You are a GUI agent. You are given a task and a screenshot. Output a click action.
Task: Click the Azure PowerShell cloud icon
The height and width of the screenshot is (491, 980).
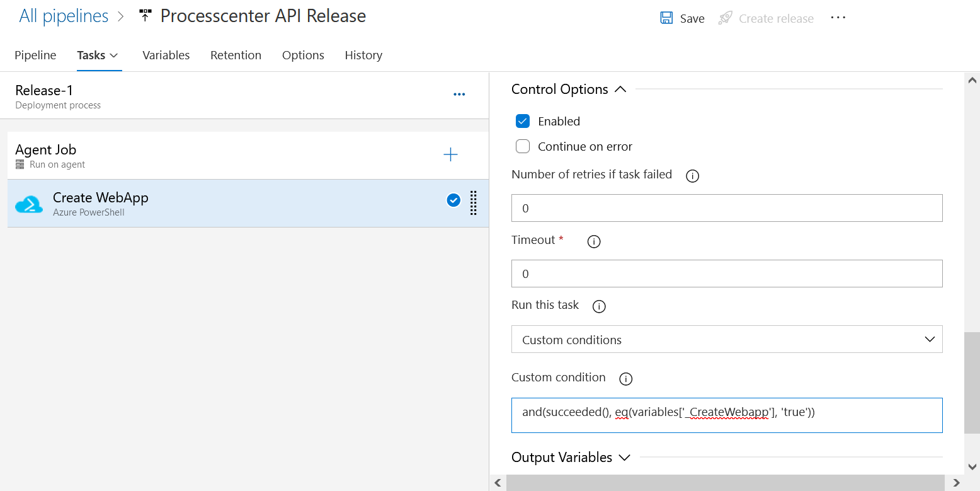(29, 204)
